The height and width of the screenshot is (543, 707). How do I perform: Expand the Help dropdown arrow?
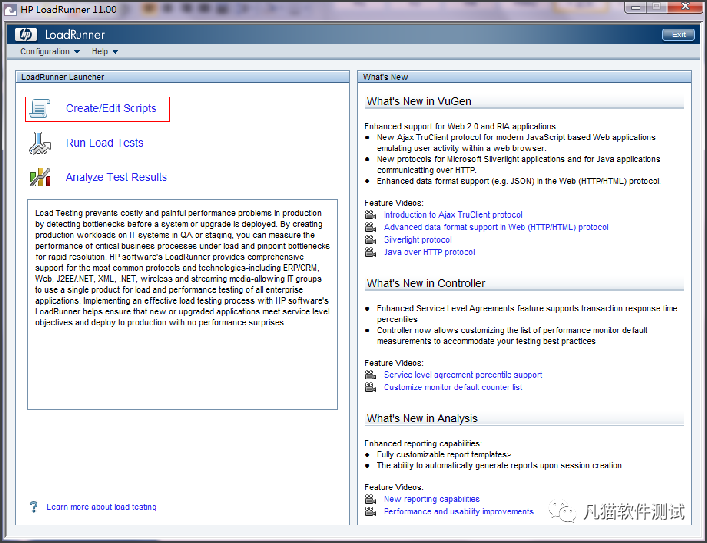[115, 52]
